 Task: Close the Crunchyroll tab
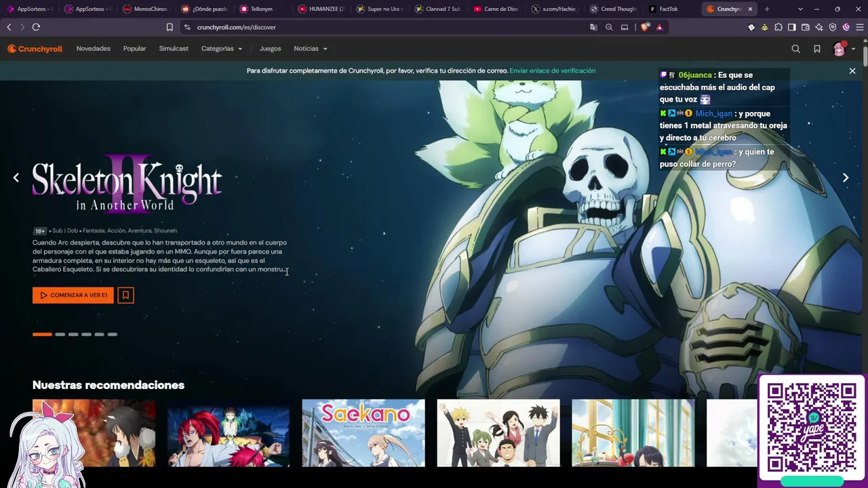click(750, 9)
